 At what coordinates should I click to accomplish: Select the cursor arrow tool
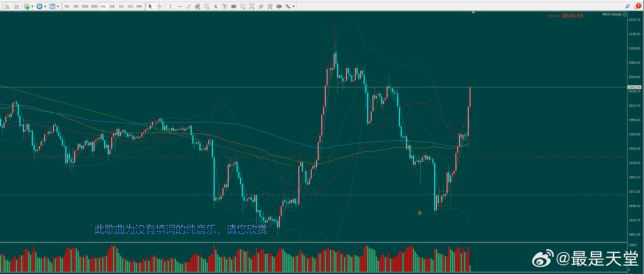[150, 6]
